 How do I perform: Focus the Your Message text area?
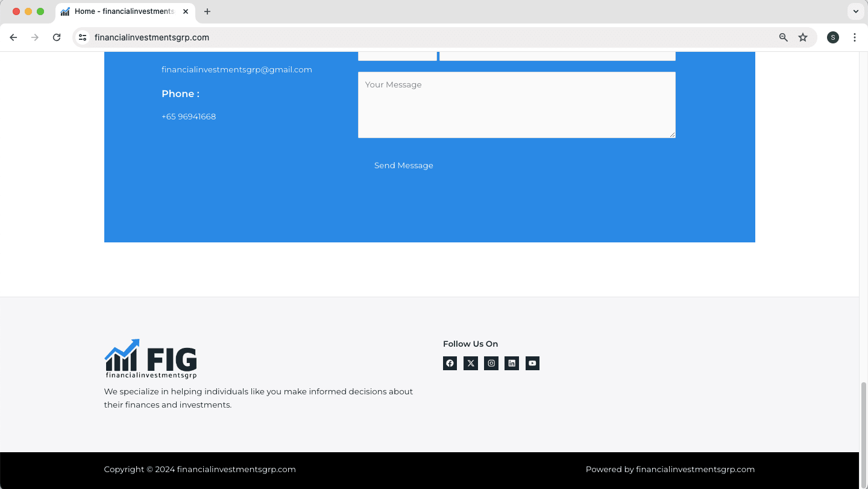pyautogui.click(x=517, y=105)
